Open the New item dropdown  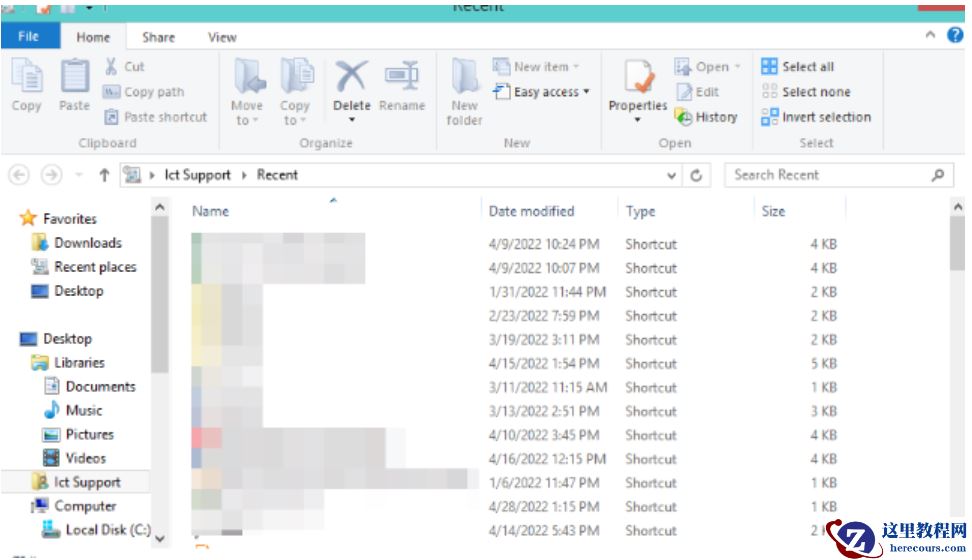536,66
